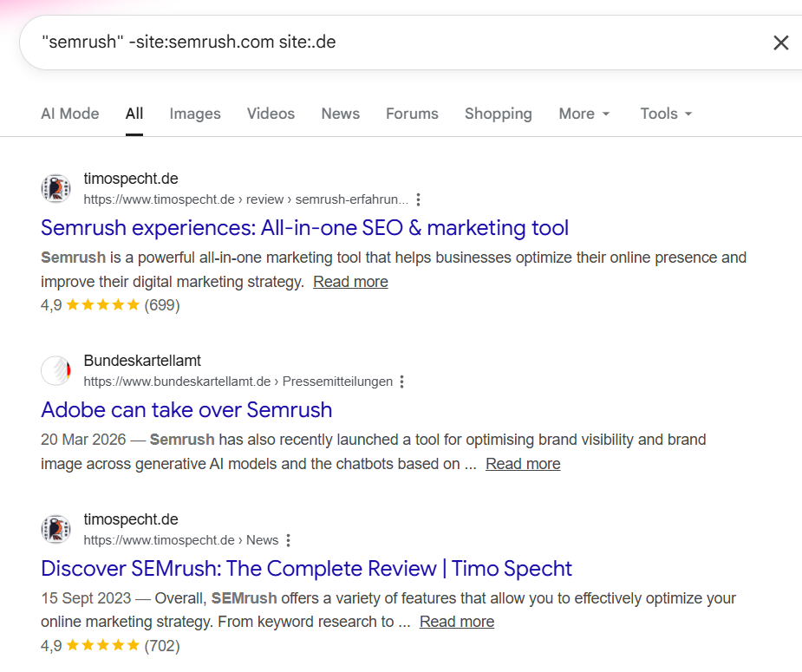The image size is (802, 672).
Task: Expand the More dropdown
Action: pyautogui.click(x=584, y=114)
